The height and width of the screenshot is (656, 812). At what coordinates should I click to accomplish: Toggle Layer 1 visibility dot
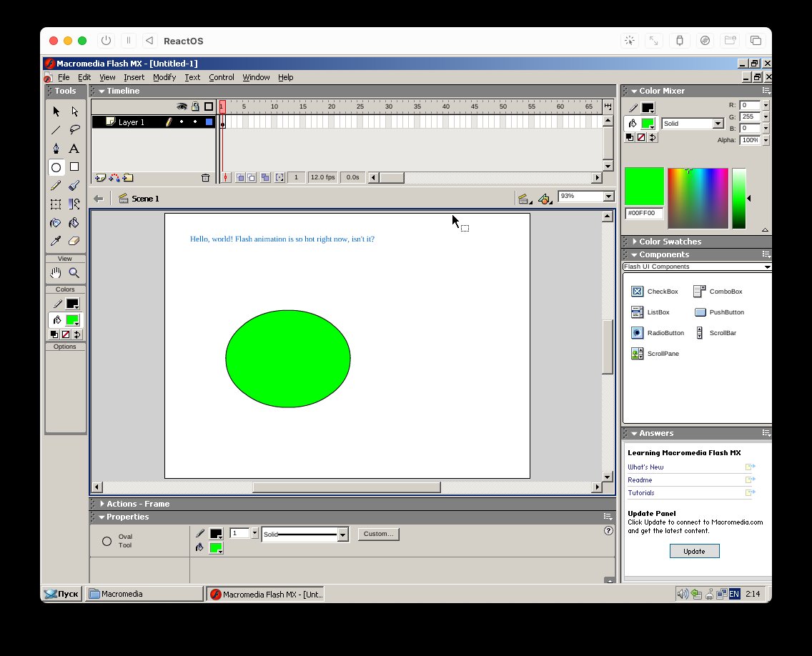pyautogui.click(x=182, y=121)
